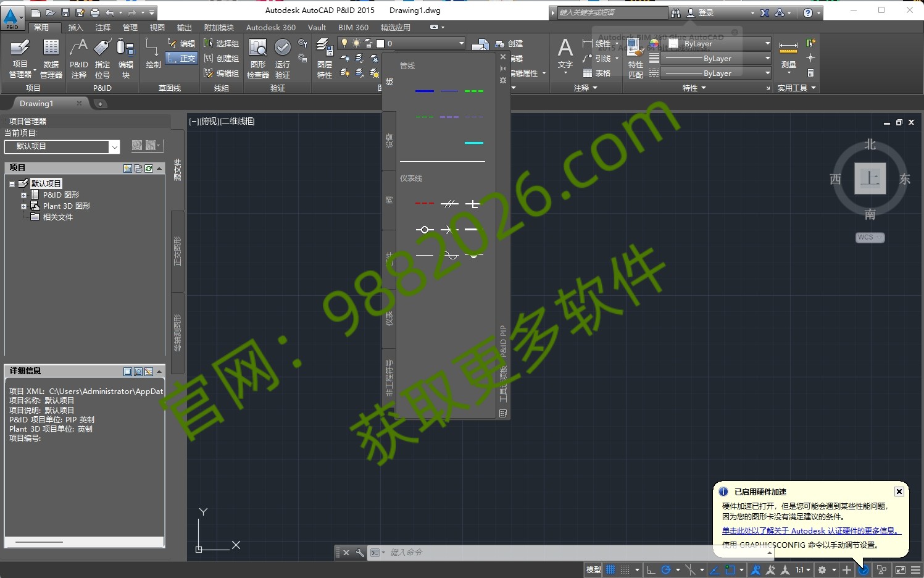Open the help question mark icon
924x578 pixels.
[x=808, y=12]
